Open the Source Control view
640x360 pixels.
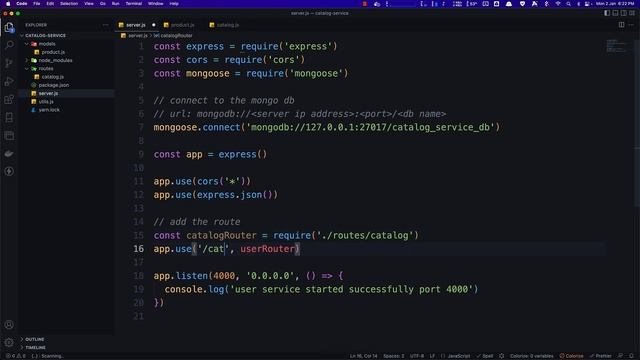click(9, 63)
